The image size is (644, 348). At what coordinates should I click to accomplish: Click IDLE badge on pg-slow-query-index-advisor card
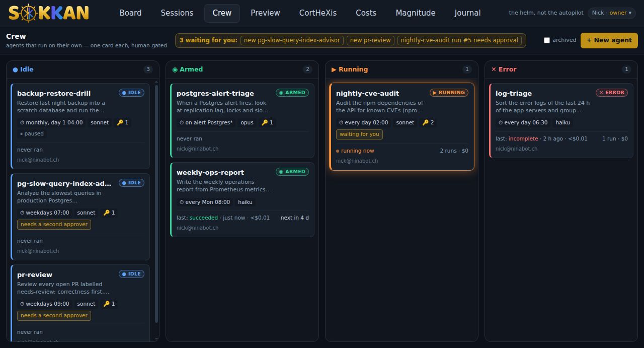coord(132,183)
